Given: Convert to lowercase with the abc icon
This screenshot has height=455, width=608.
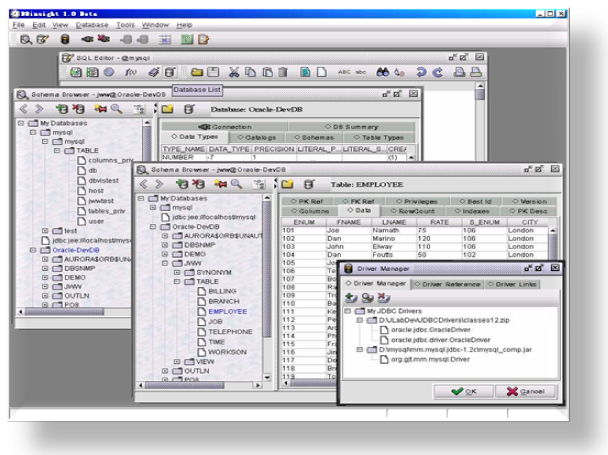Looking at the screenshot, I should (361, 72).
